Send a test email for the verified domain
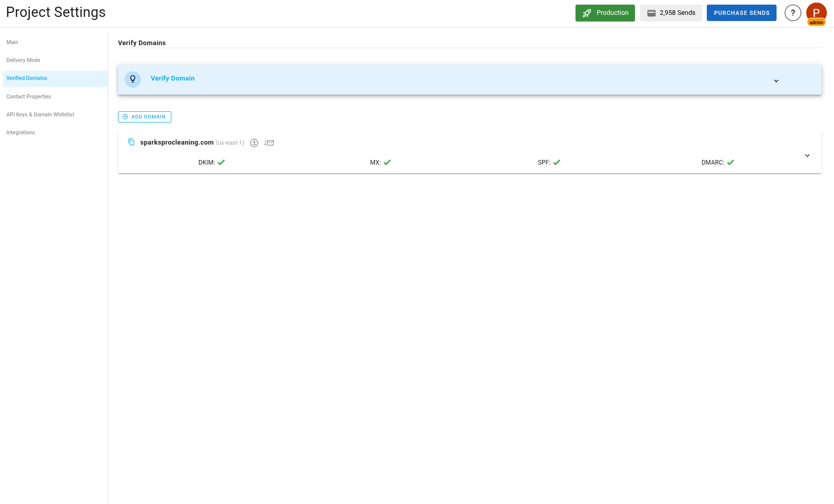The height and width of the screenshot is (504, 834). tap(269, 143)
